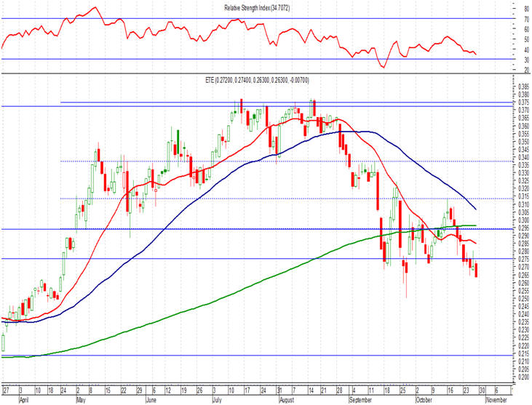Click RSI axis value 50
The width and height of the screenshot is (532, 405).
[527, 40]
